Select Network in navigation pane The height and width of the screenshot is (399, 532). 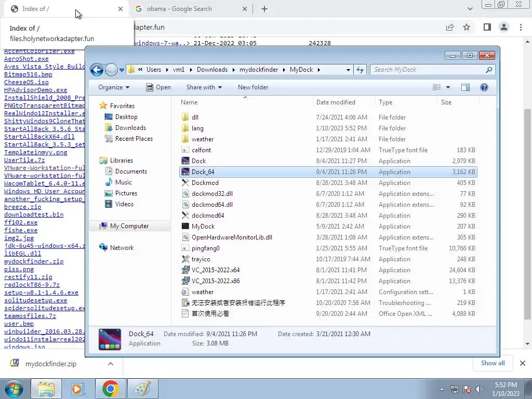pos(116,248)
